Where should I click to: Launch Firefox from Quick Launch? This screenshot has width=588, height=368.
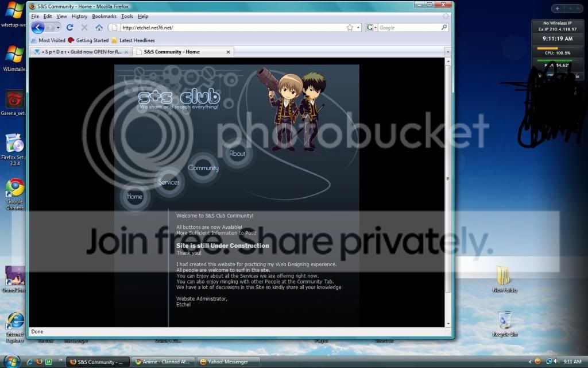40,362
